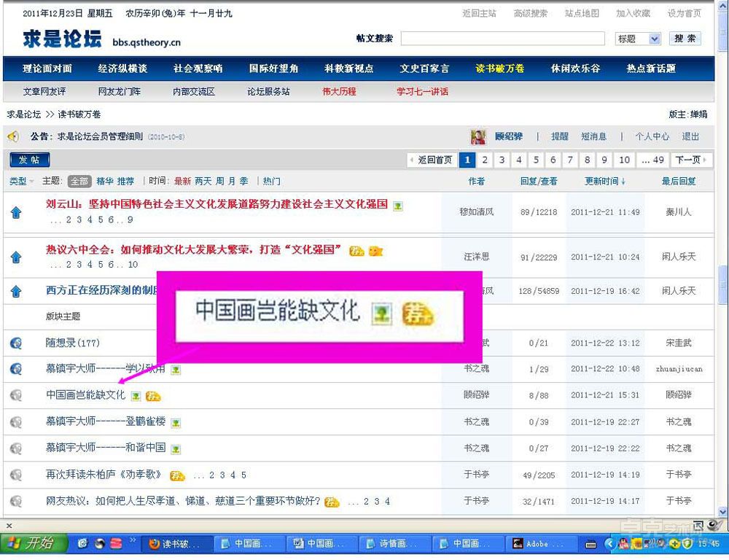Focus the 帖文搜索 search input field
Viewport: 729px width, 560px height.
click(502, 38)
